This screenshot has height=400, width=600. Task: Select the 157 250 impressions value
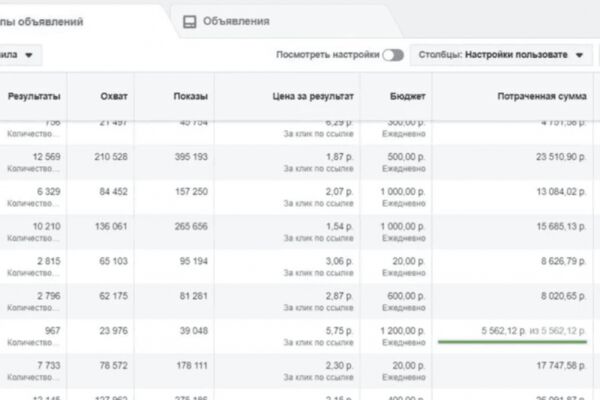tap(191, 191)
